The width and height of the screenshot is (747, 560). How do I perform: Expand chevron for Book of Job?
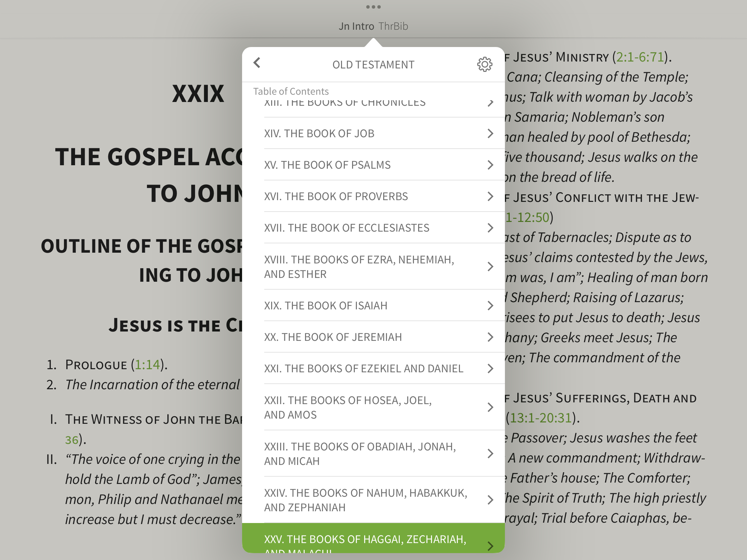click(490, 133)
